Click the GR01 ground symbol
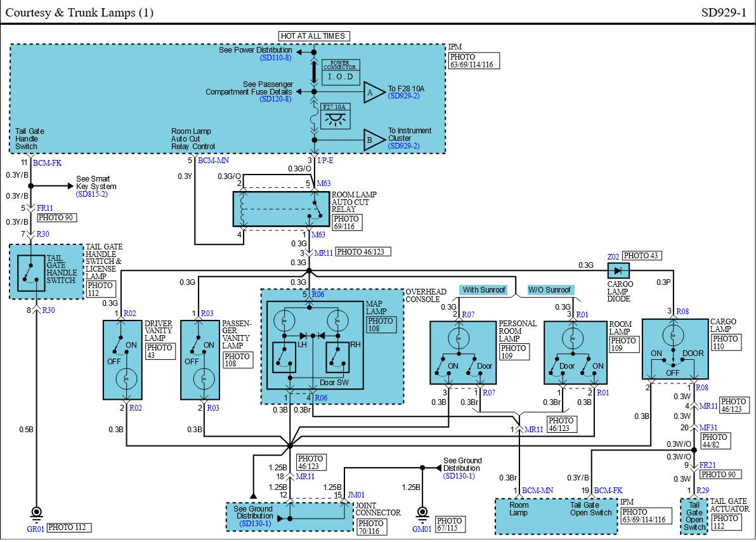This screenshot has height=542, width=756. click(37, 512)
